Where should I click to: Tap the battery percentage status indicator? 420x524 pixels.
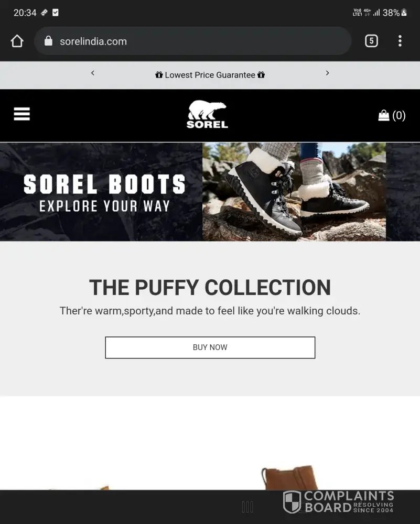pos(391,13)
